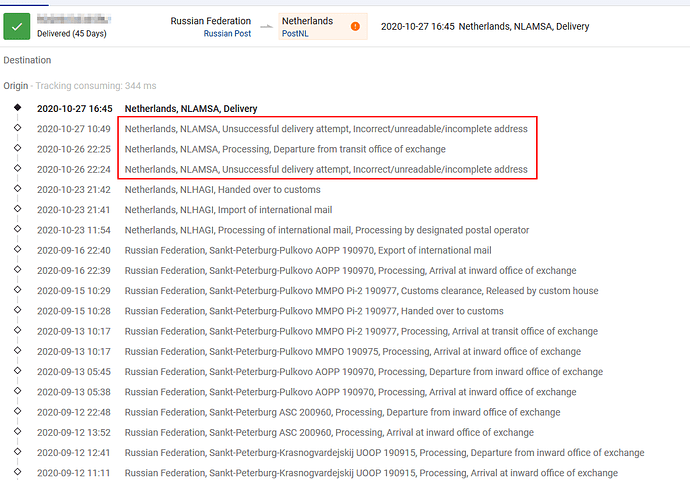Select Pulkovo MMPO Pi-2 'Handed over to customs' event

pyautogui.click(x=314, y=311)
